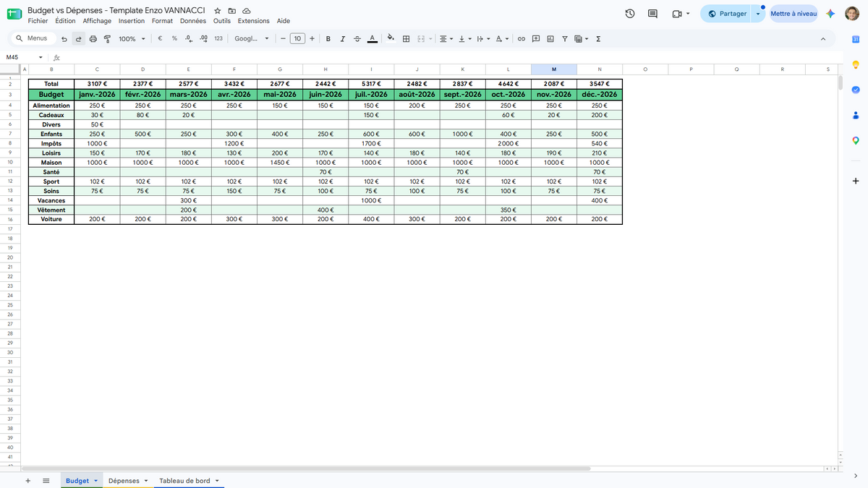Expand the share options arrow
The width and height of the screenshot is (868, 488).
pos(758,14)
